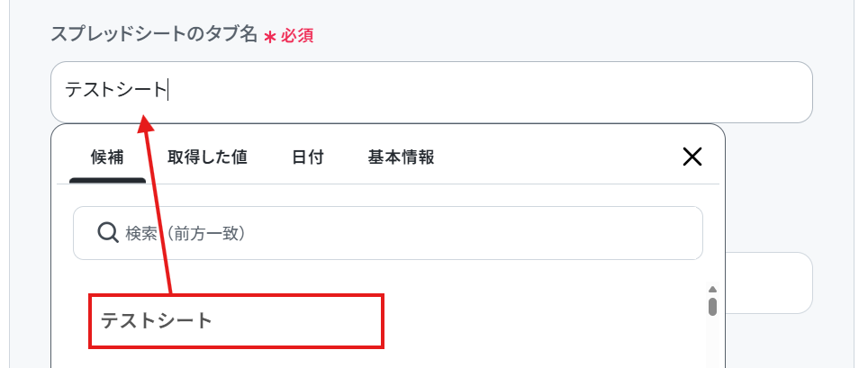Click the scrollbar up arrow in candidate list

tap(712, 290)
